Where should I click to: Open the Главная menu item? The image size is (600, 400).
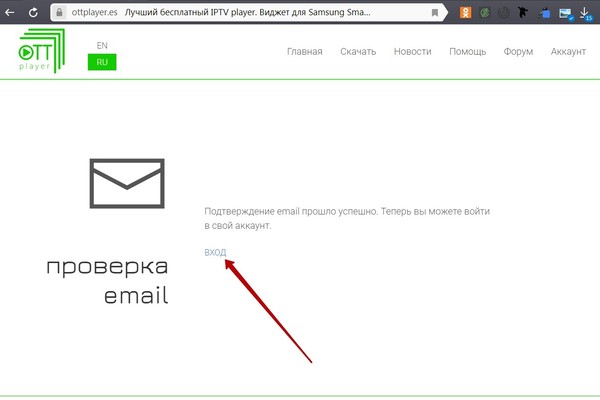click(305, 52)
